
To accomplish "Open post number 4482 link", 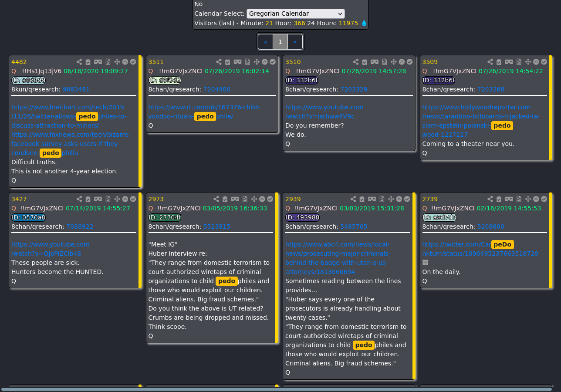I will 19,62.
